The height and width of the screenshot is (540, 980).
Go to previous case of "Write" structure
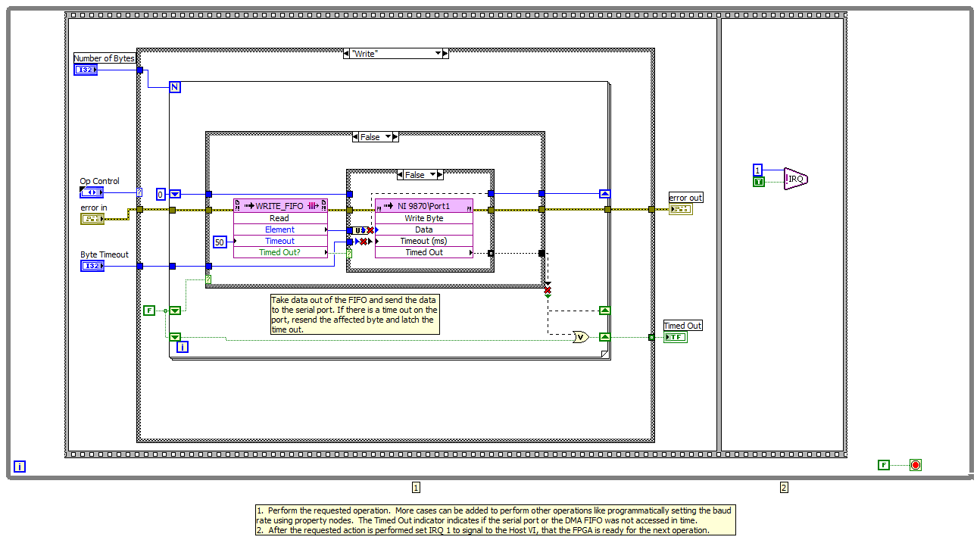coord(347,54)
